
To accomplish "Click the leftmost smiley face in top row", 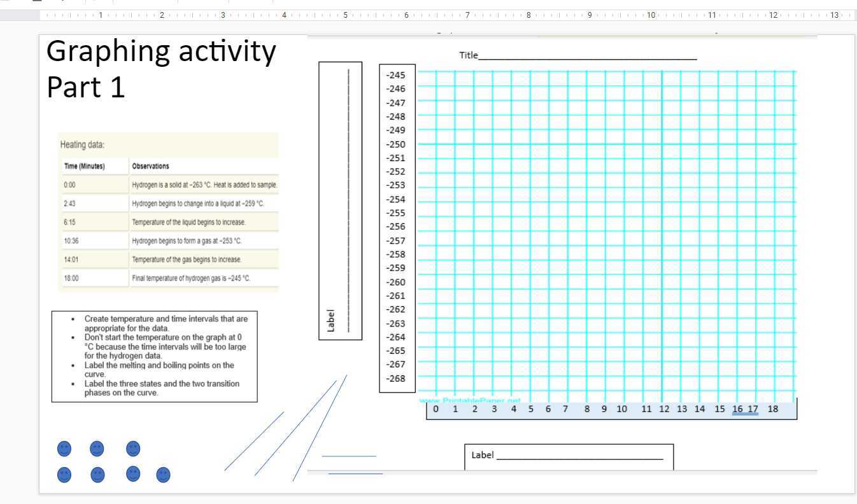I will [x=64, y=449].
